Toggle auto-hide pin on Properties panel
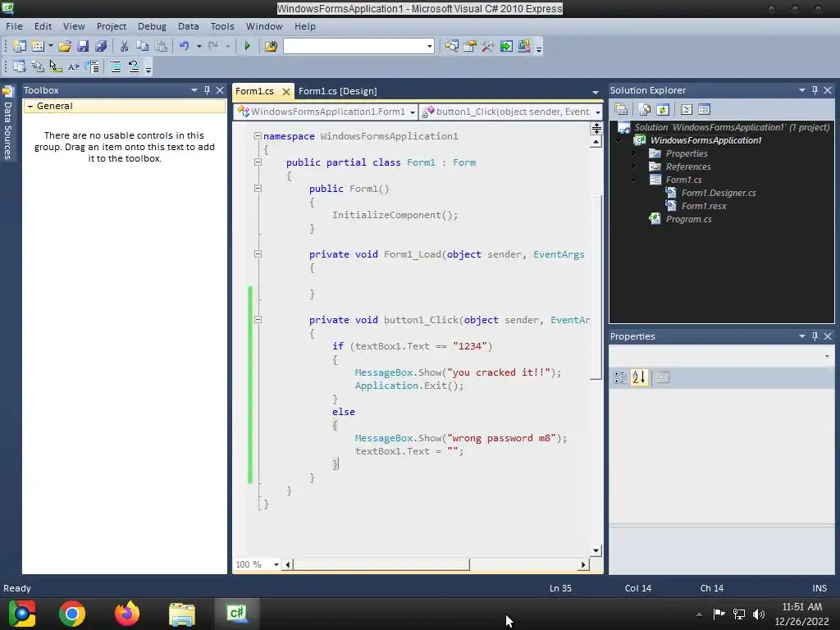840x630 pixels. (x=815, y=336)
